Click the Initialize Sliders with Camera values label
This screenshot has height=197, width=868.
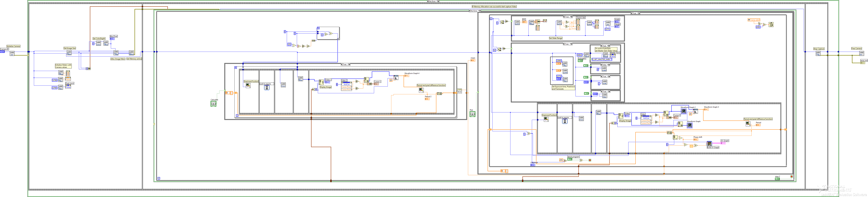[63, 66]
